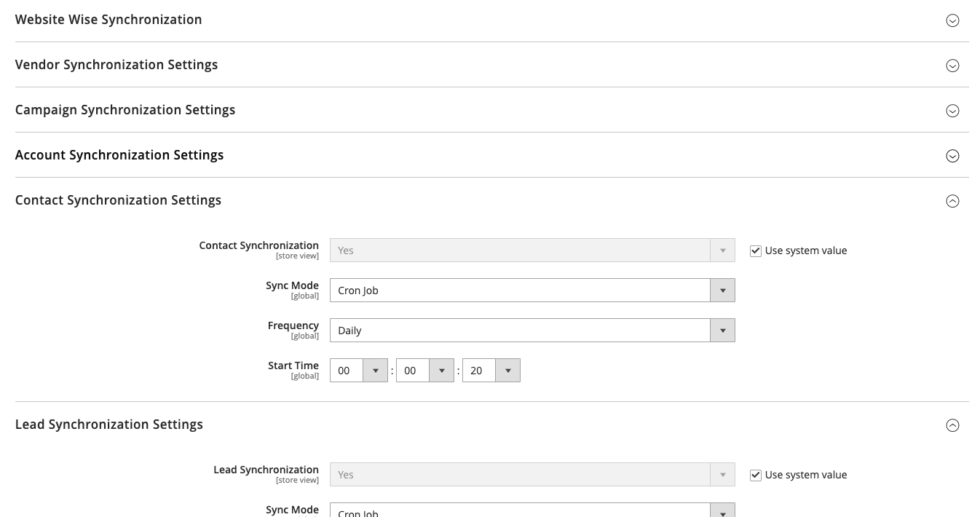This screenshot has width=980, height=517.
Task: Click the Start Time minutes selector
Action: click(441, 370)
